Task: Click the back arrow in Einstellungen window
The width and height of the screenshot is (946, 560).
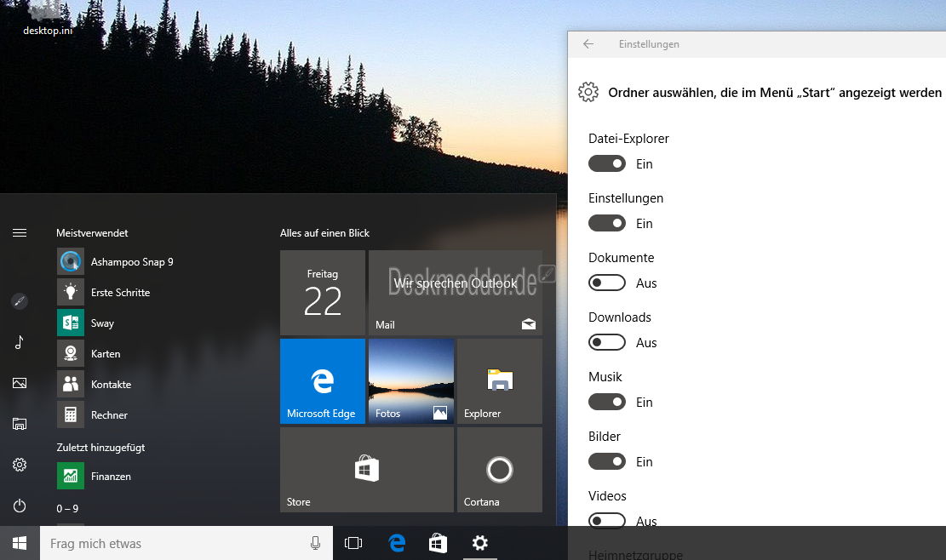Action: click(x=588, y=44)
